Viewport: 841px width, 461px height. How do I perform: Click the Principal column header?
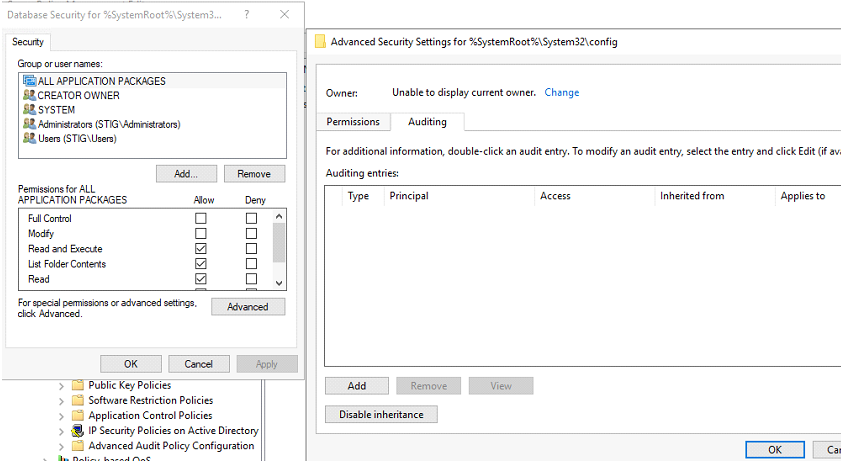pos(409,196)
